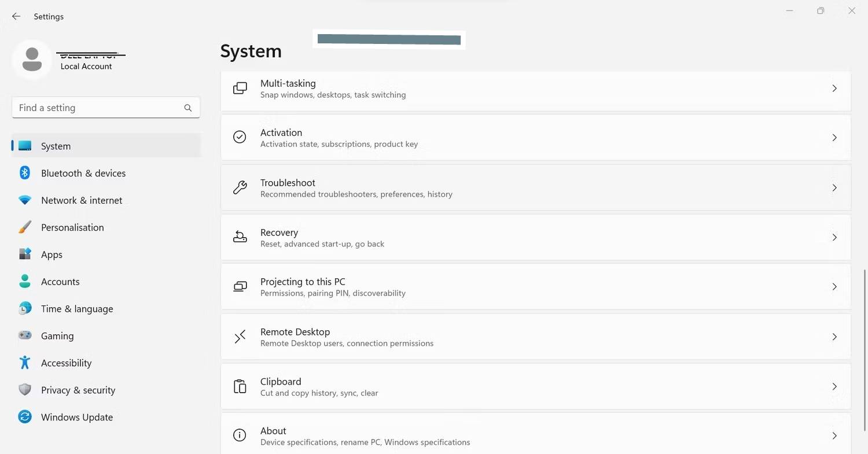This screenshot has width=868, height=454.
Task: Expand Remote Desktop via right chevron
Action: click(834, 337)
